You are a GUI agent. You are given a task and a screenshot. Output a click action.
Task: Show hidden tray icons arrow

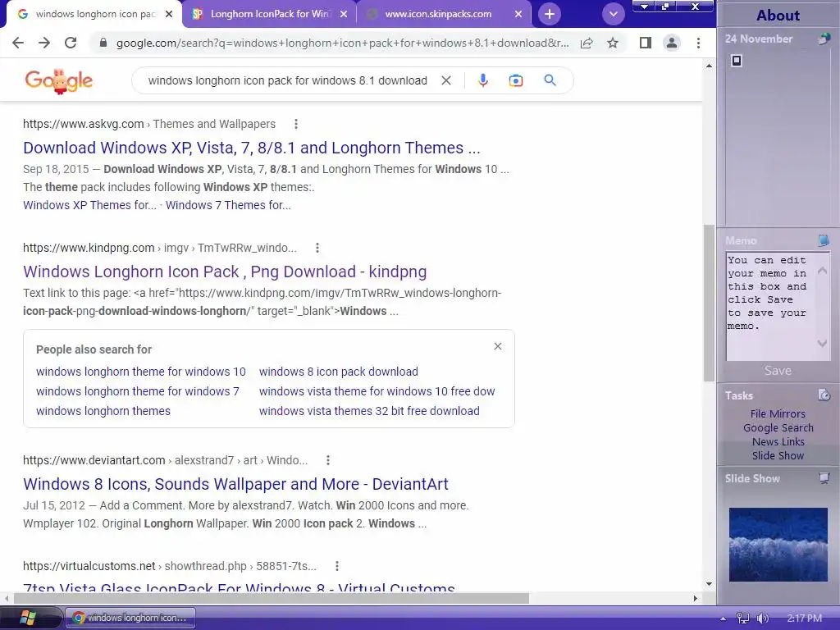click(x=723, y=619)
